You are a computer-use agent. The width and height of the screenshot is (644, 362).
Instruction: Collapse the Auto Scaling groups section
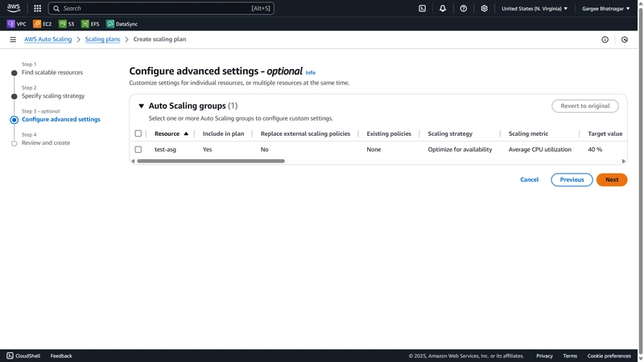[x=142, y=106]
